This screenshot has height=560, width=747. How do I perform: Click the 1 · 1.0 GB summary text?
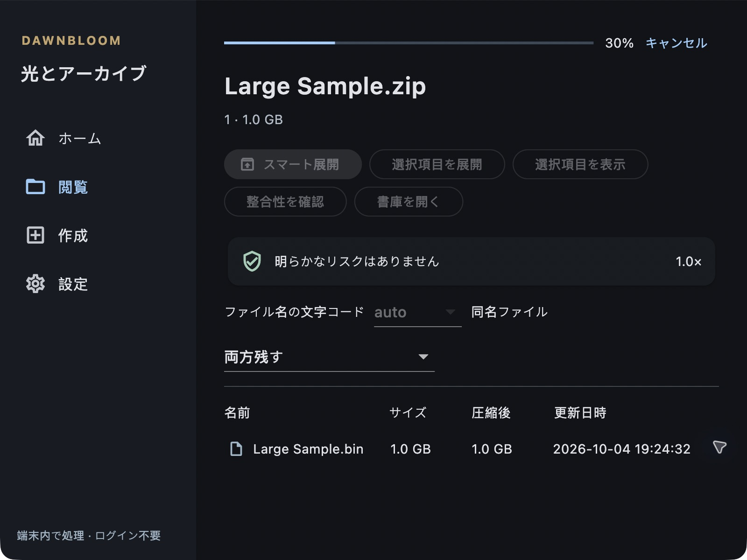(x=254, y=120)
